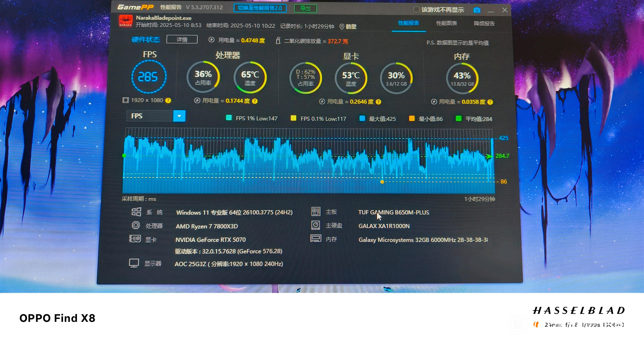This screenshot has height=342, width=644.
Task: Click help icon beside 0.2646 度
Action: coord(378,102)
